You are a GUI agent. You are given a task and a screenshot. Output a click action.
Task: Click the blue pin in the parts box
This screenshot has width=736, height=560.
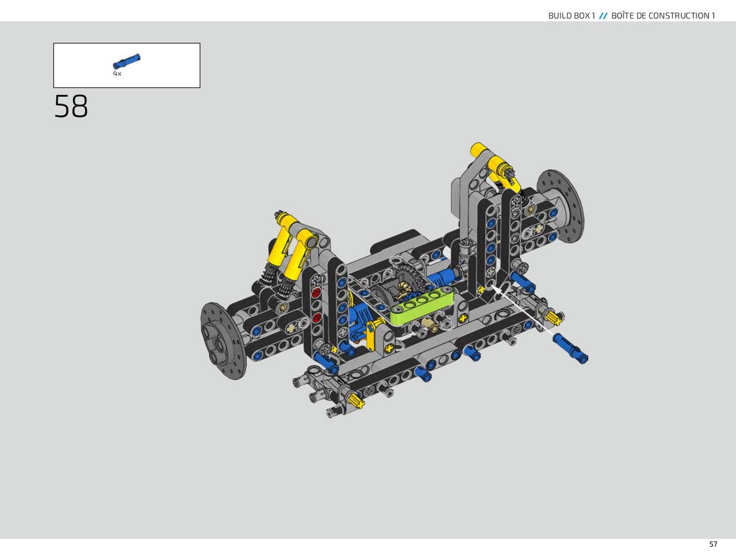pos(126,62)
